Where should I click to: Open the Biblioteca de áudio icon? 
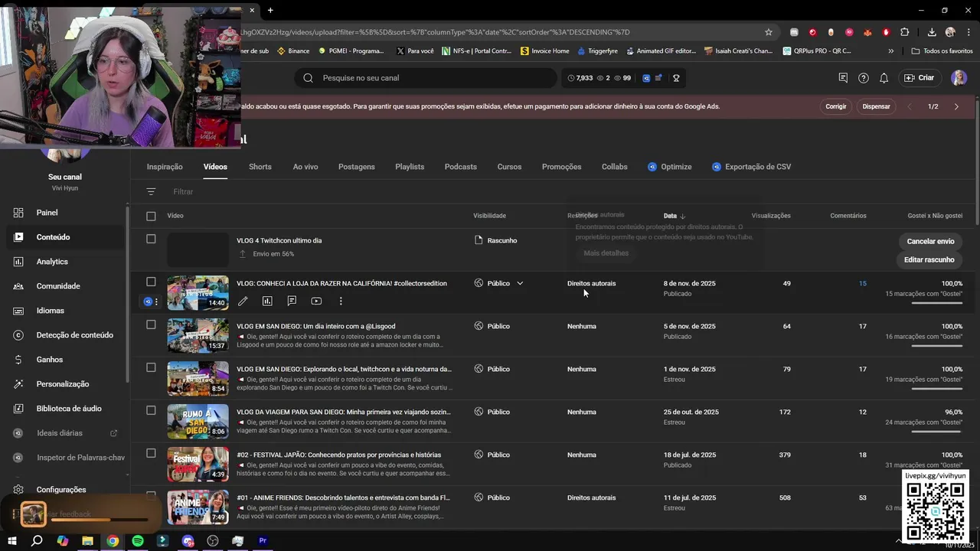18,409
